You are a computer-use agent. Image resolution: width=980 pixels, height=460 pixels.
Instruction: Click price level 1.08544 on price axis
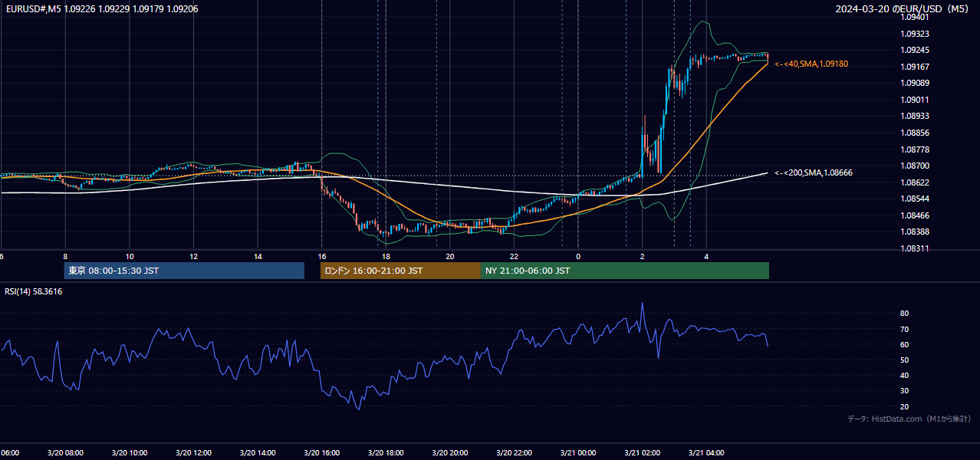point(915,199)
